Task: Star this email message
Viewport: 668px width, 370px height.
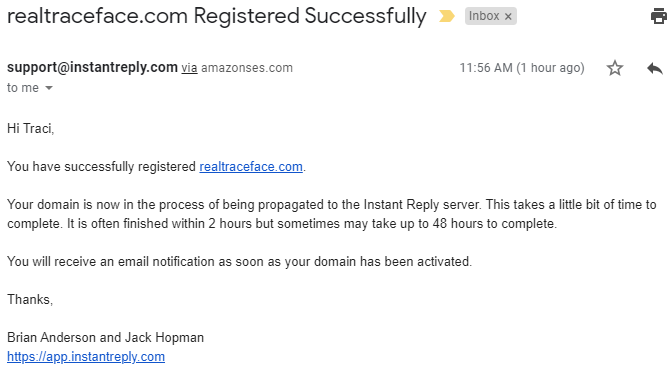Action: coord(615,68)
